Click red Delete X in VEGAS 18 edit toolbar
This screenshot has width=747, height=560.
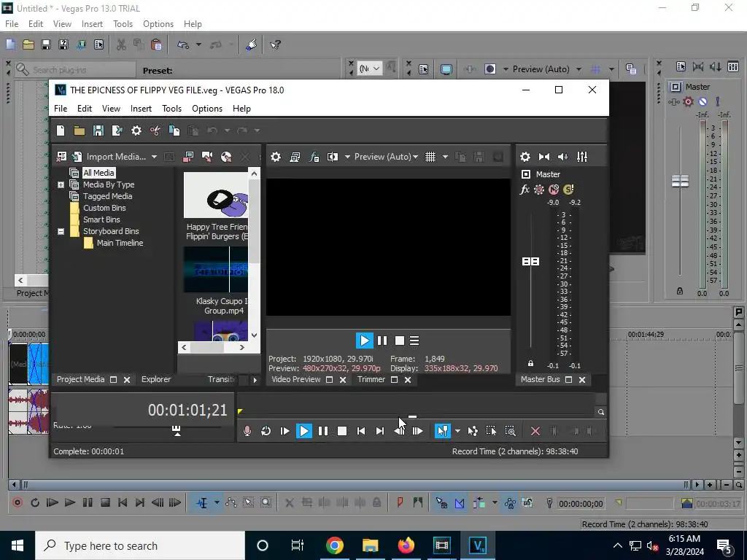click(535, 431)
